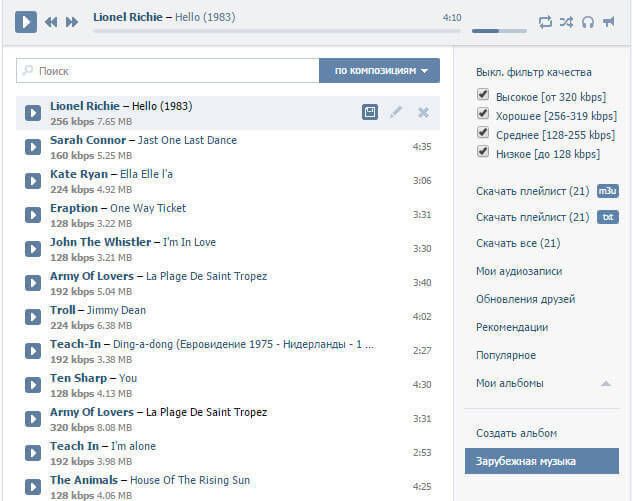Uncheck the Среднее [128-255 kbps] filter
The image size is (633, 501).
(x=483, y=132)
